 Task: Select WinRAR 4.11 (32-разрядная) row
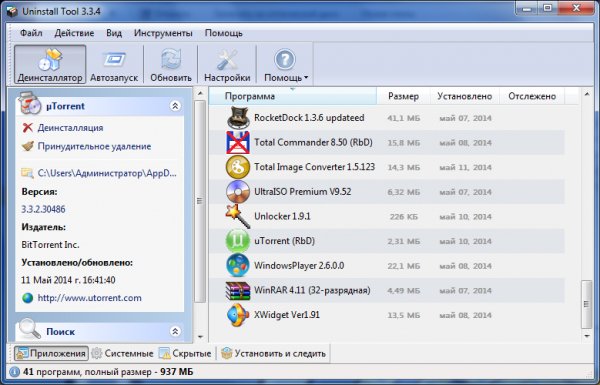click(x=386, y=290)
